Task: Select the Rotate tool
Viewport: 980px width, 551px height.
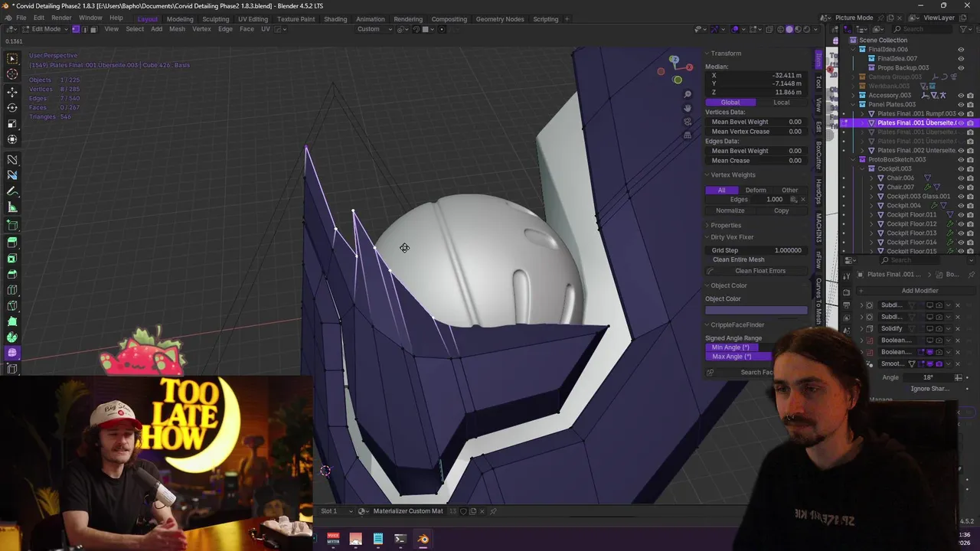Action: point(12,108)
